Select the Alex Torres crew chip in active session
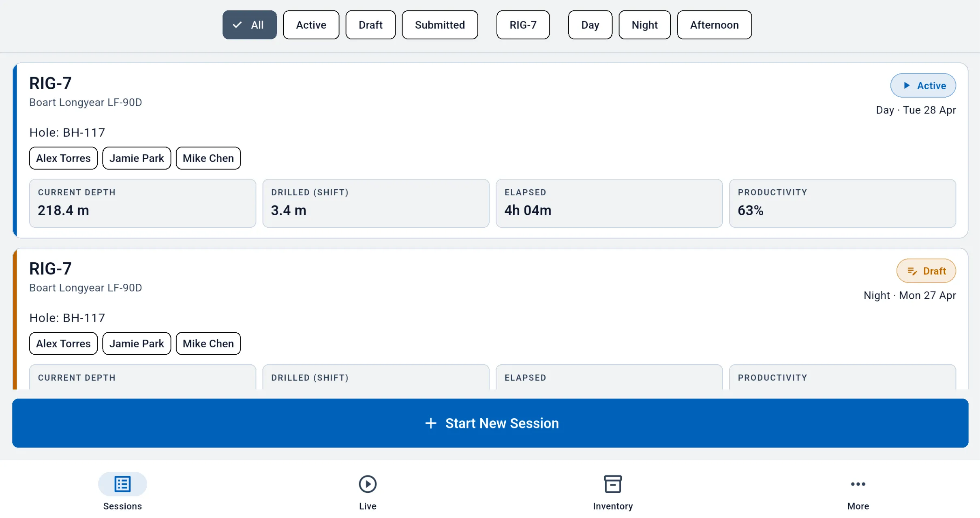Image resolution: width=980 pixels, height=518 pixels. [63, 158]
